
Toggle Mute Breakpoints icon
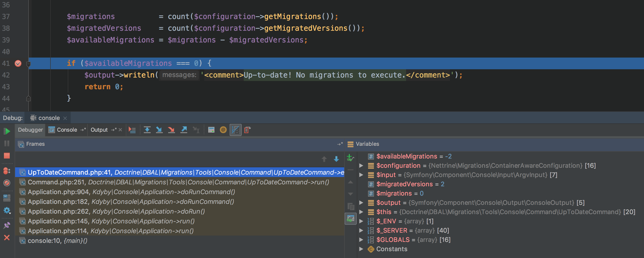pyautogui.click(x=7, y=183)
